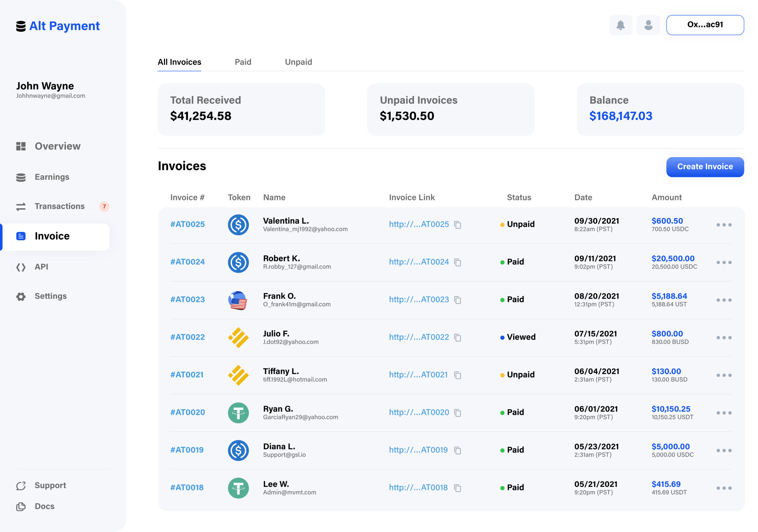The width and height of the screenshot is (758, 532).
Task: Click the Date column header
Action: point(583,198)
